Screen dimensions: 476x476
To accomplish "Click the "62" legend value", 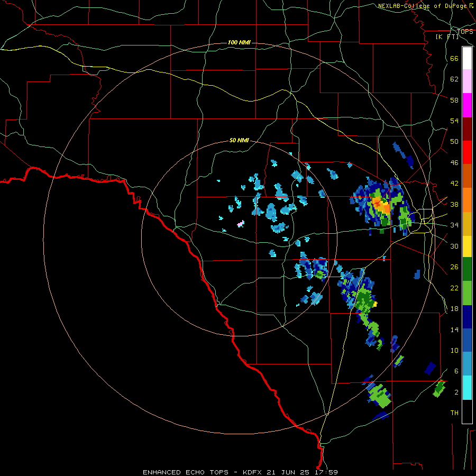I will [x=454, y=79].
